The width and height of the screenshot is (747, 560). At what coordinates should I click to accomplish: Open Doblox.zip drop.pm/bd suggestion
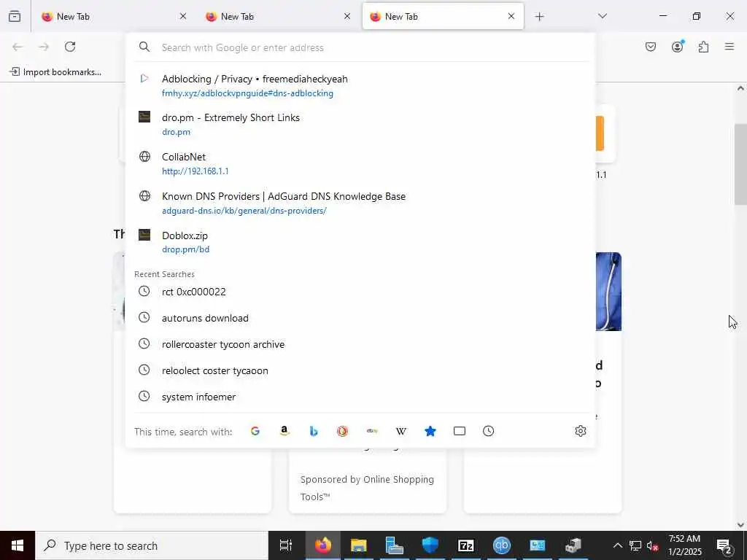[x=360, y=242]
